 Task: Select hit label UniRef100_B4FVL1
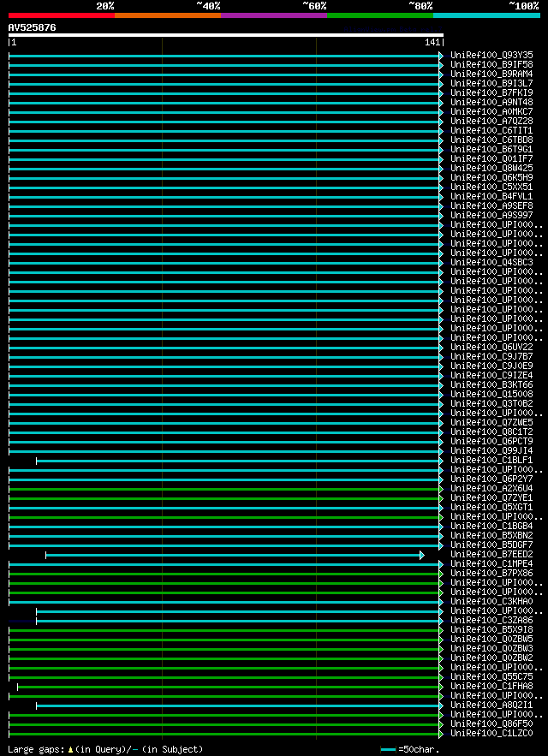491,197
